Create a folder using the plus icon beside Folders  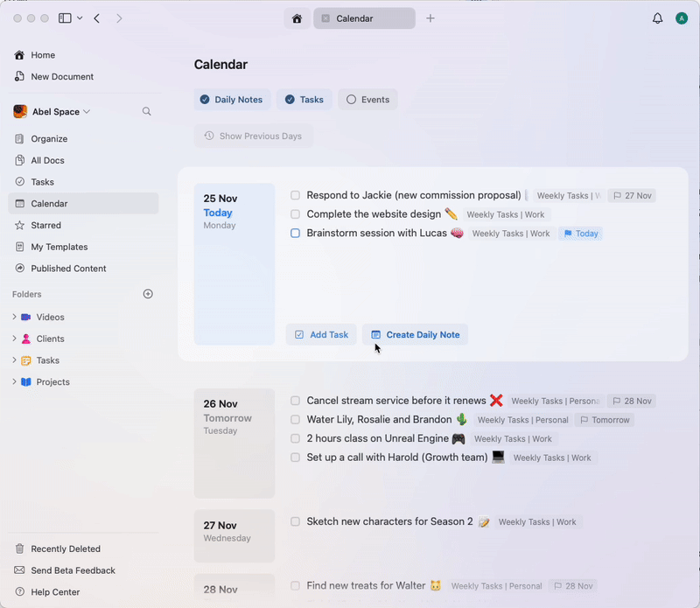148,294
